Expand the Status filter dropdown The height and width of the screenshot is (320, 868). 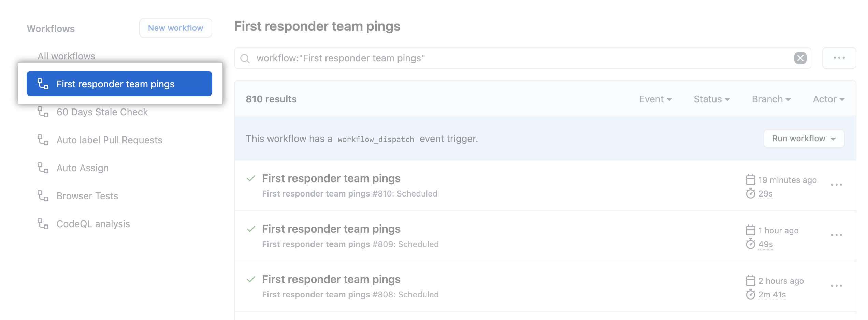pyautogui.click(x=712, y=99)
